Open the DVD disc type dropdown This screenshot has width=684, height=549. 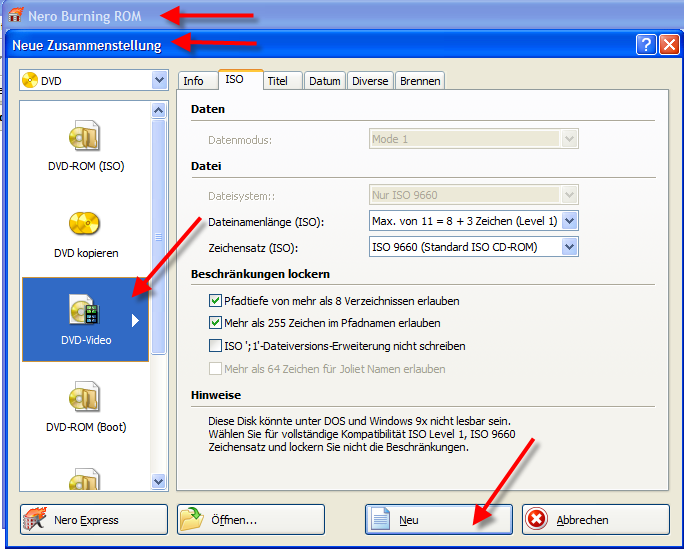[x=160, y=80]
